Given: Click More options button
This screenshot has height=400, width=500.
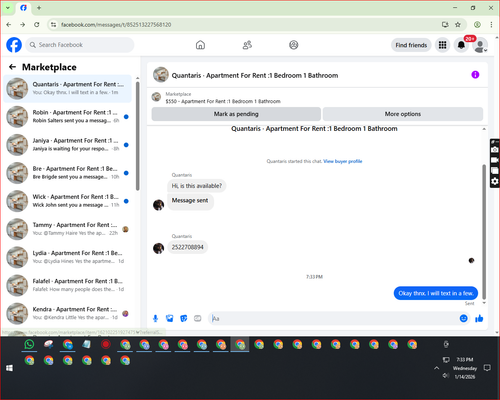Looking at the screenshot, I should tap(403, 114).
